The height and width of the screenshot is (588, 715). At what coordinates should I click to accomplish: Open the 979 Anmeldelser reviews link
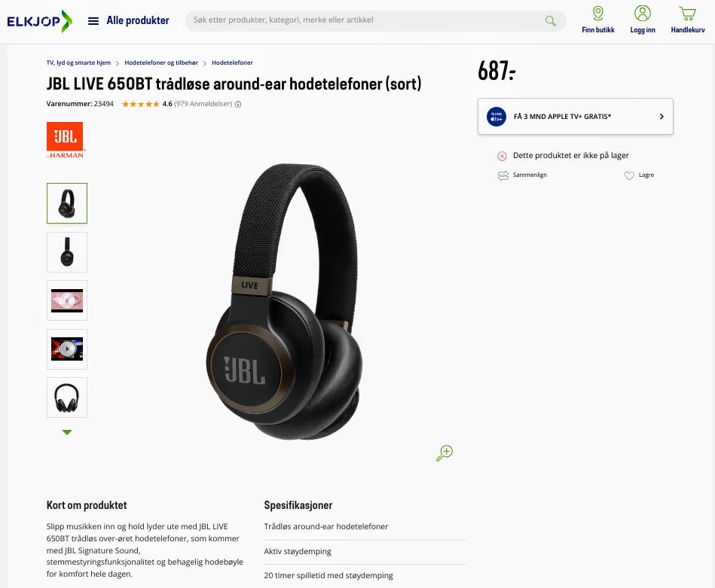[x=203, y=104]
